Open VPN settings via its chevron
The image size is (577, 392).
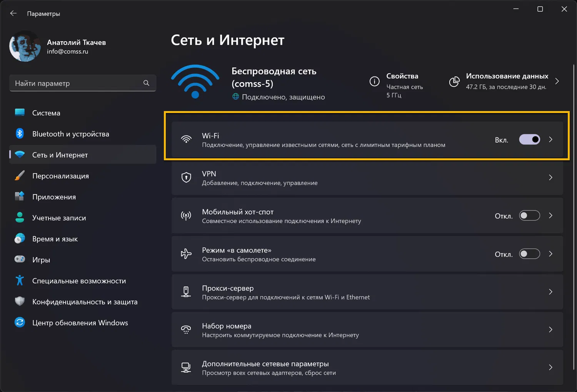coord(550,178)
